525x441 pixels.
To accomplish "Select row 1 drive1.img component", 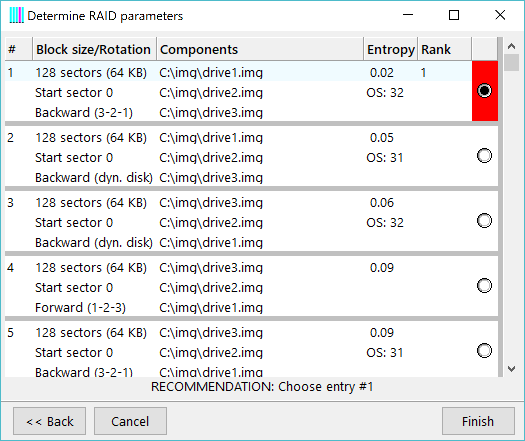I will [211, 73].
